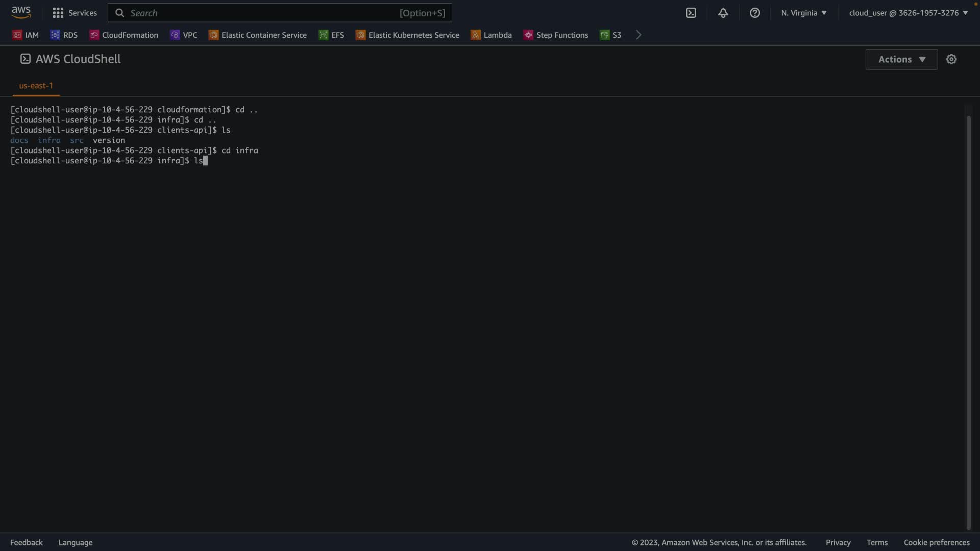Click the AWS logo home icon
The height and width of the screenshot is (551, 980).
pos(21,12)
